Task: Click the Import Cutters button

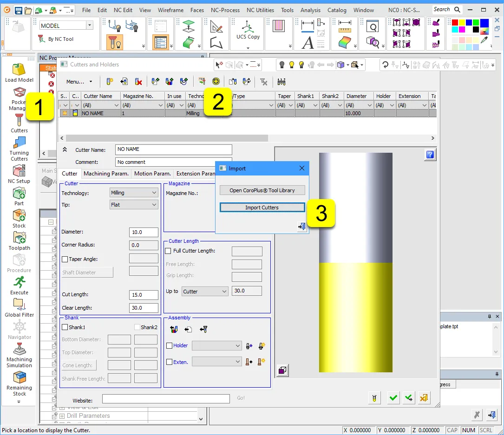Action: point(262,208)
